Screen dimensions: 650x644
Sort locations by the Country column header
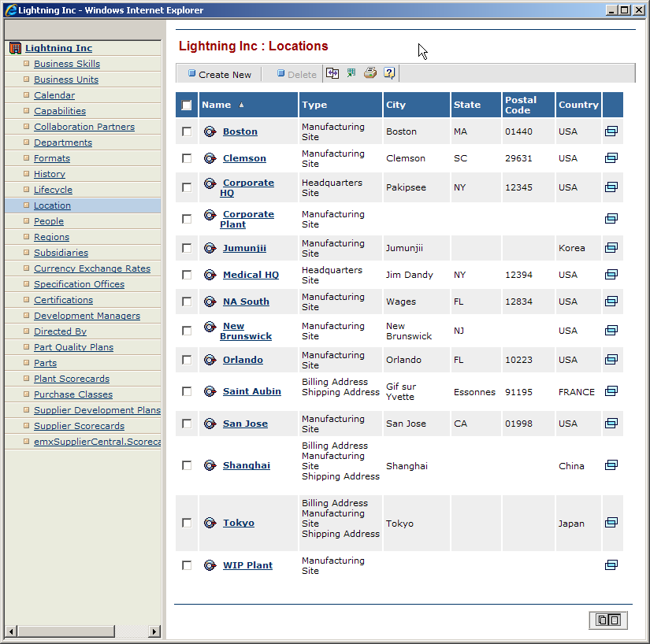pos(578,105)
